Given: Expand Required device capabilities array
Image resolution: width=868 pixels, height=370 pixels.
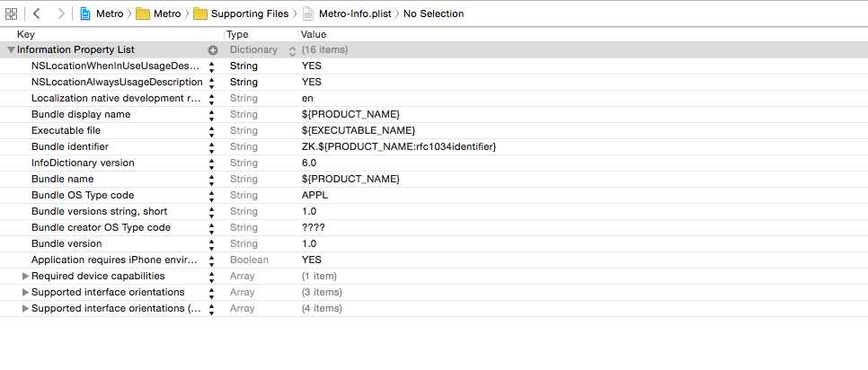Looking at the screenshot, I should coord(25,277).
